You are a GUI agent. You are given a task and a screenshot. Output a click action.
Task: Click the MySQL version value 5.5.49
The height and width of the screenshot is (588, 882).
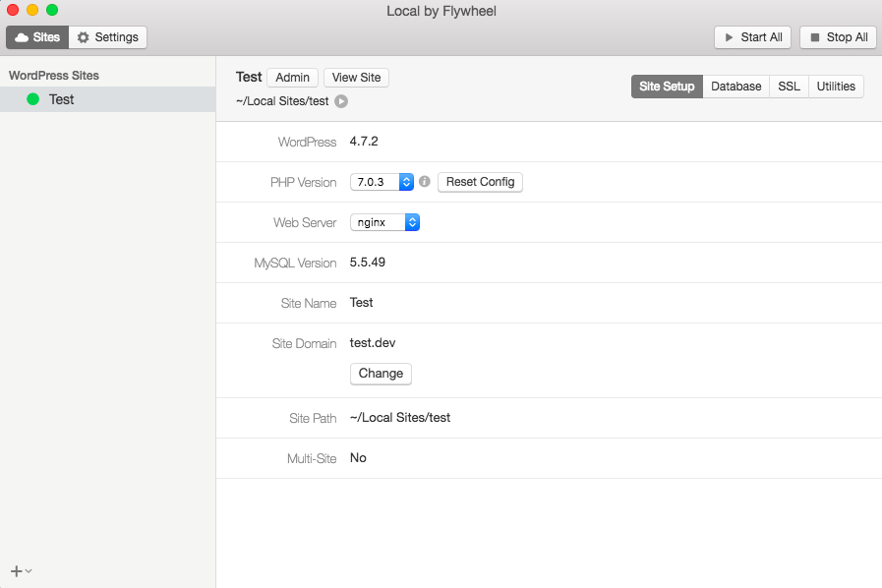pyautogui.click(x=368, y=263)
